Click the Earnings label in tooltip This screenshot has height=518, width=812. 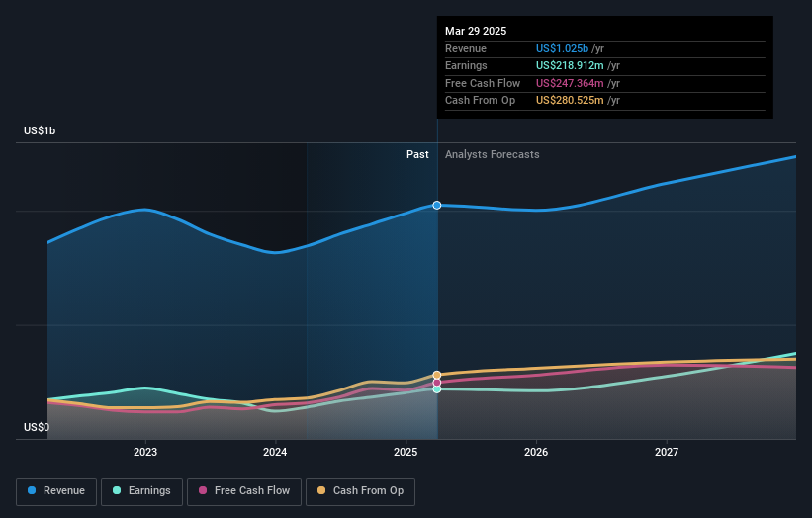click(466, 65)
